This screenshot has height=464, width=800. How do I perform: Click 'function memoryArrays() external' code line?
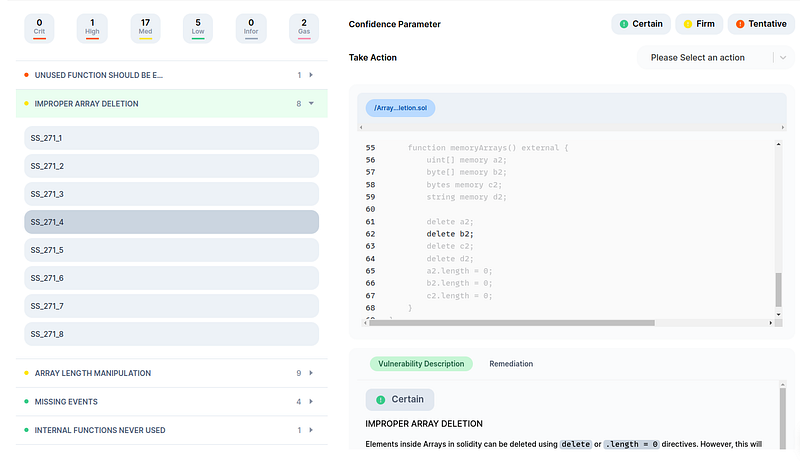point(488,148)
